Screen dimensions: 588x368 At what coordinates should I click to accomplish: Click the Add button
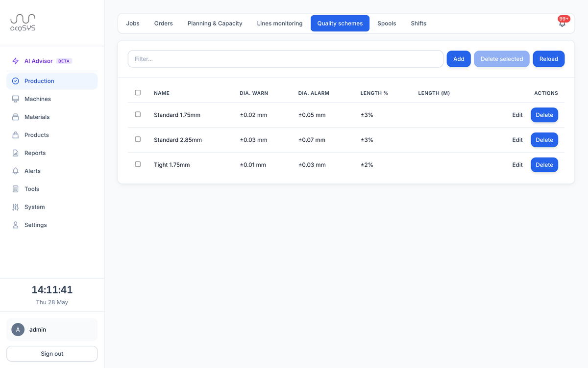point(459,59)
